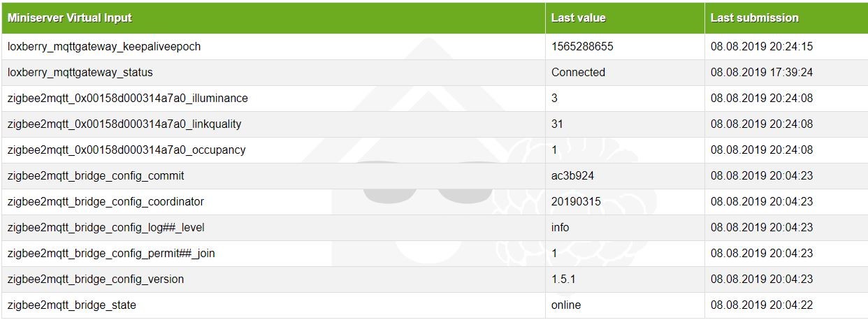868x320 pixels.
Task: Click the bridge_config_permit##_join input name
Action: pyautogui.click(x=111, y=253)
